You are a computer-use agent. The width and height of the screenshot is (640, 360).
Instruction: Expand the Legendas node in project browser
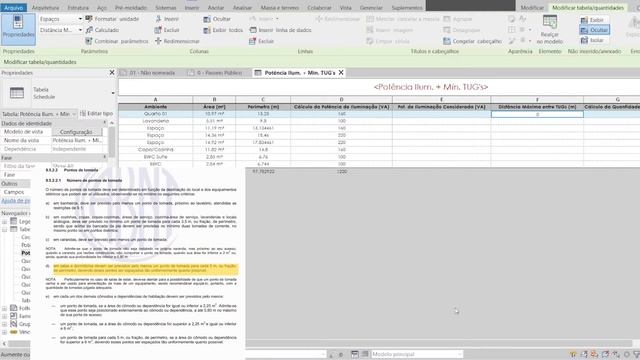click(4, 221)
